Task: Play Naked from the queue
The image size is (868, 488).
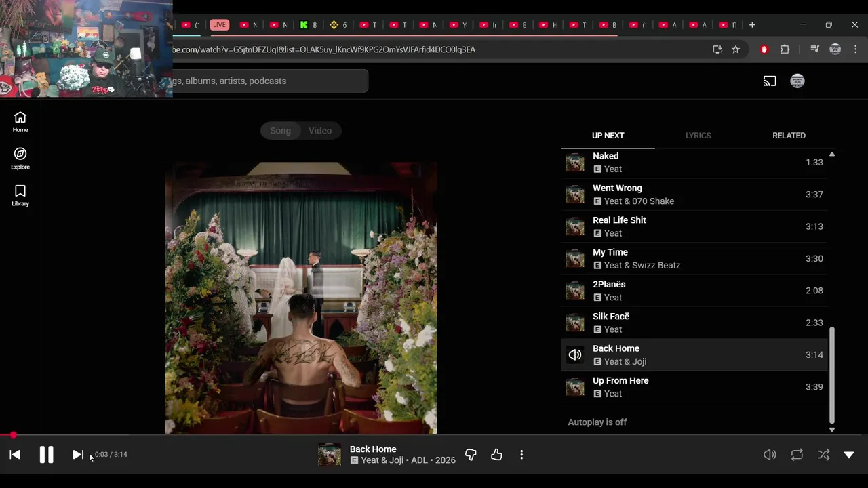Action: [x=694, y=163]
